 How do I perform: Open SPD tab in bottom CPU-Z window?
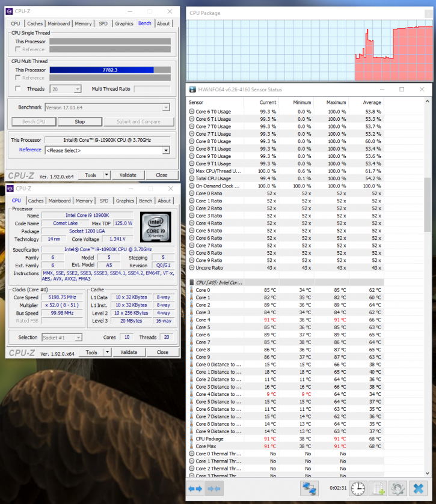pos(104,201)
